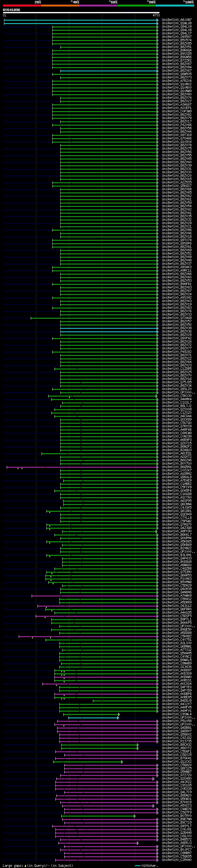The image size is (197, 868).
Task: Select the UniRef100_A7R2X4 label
Action: click(x=177, y=81)
